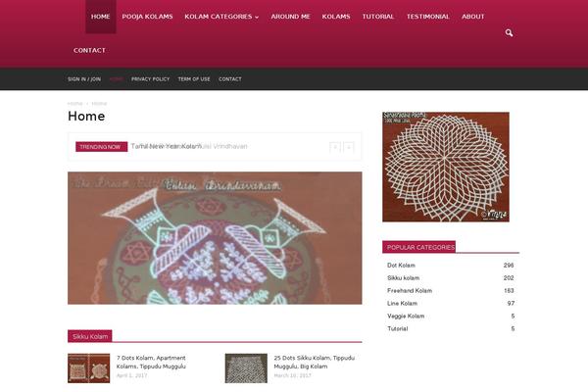Open Privacy Policy link
This screenshot has width=588, height=392.
[x=150, y=79]
